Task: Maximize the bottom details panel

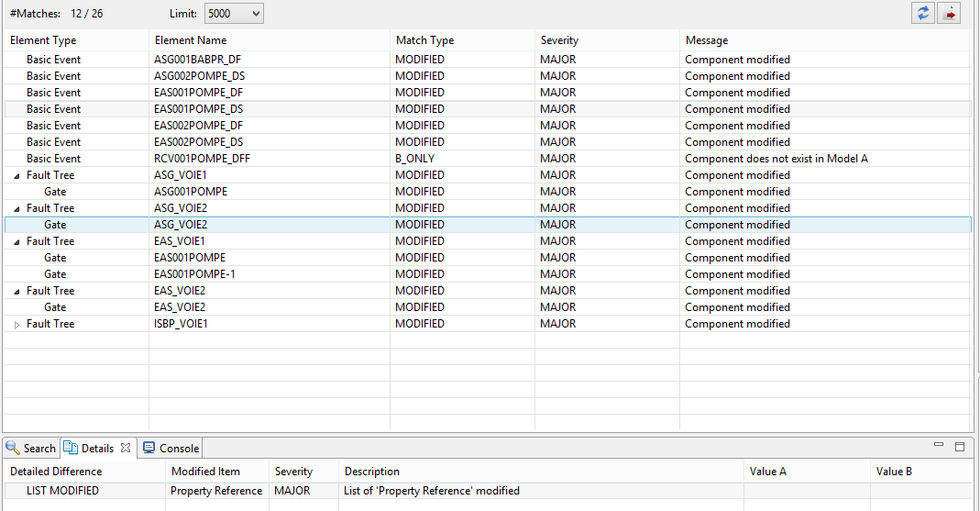Action: pos(960,446)
